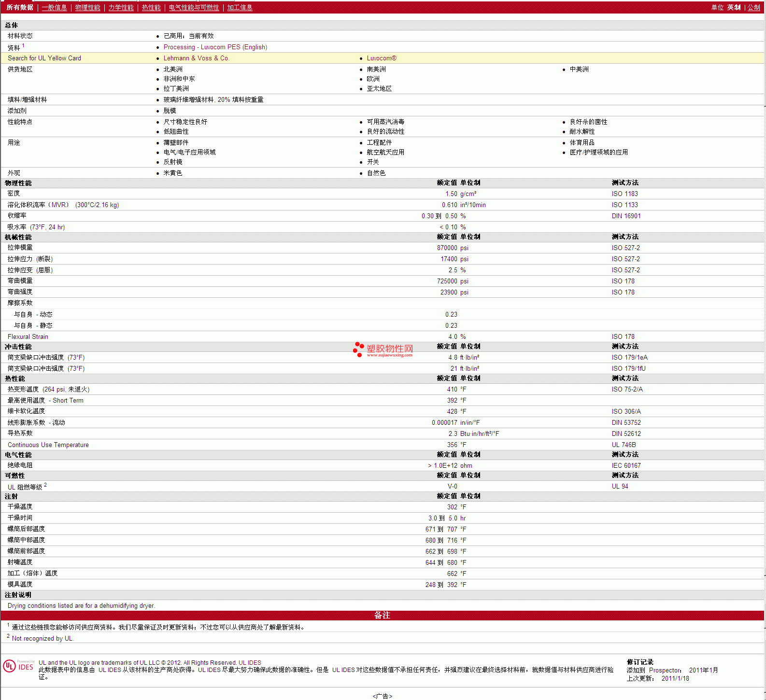Go to the 热性能 tab
766x700 pixels.
[x=151, y=8]
